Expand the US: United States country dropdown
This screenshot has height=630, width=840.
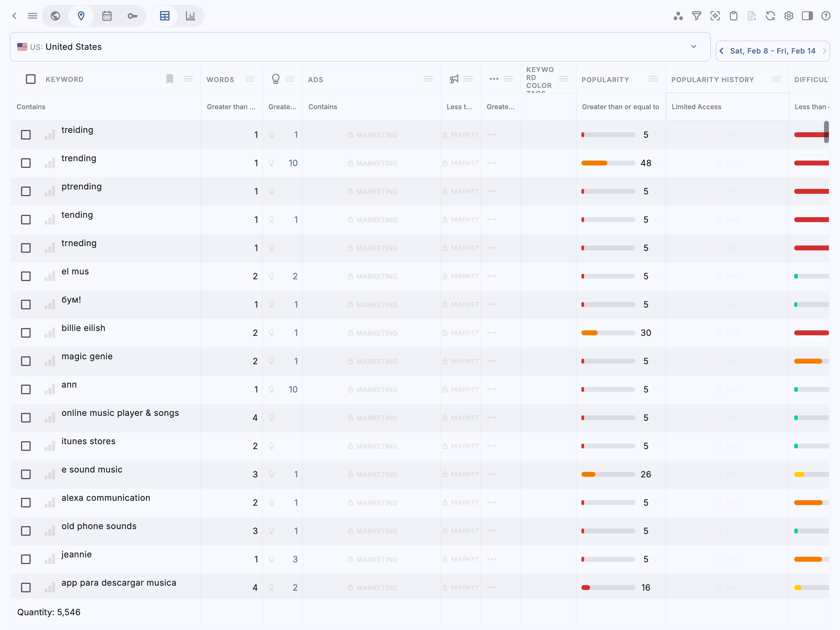[693, 47]
